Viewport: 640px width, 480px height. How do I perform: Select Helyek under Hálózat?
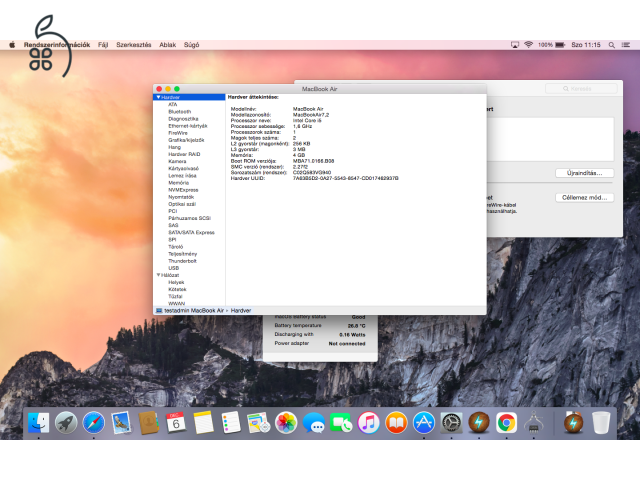coord(176,282)
